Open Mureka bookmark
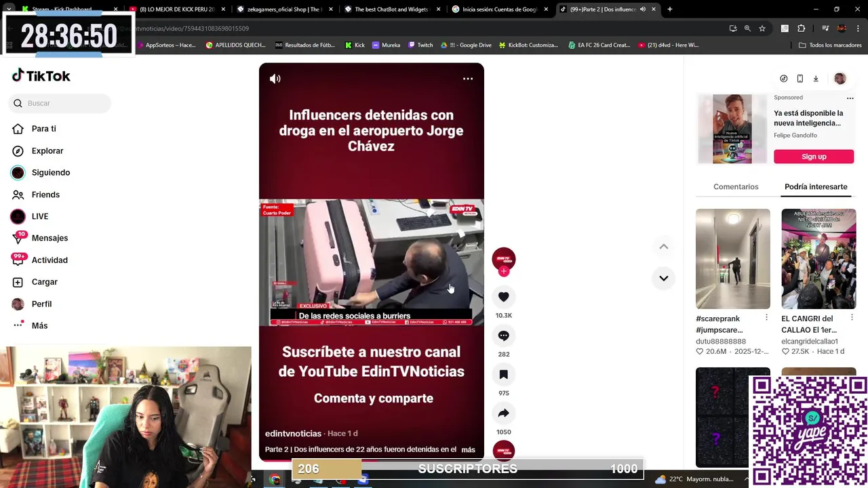The image size is (868, 488). pos(386,45)
